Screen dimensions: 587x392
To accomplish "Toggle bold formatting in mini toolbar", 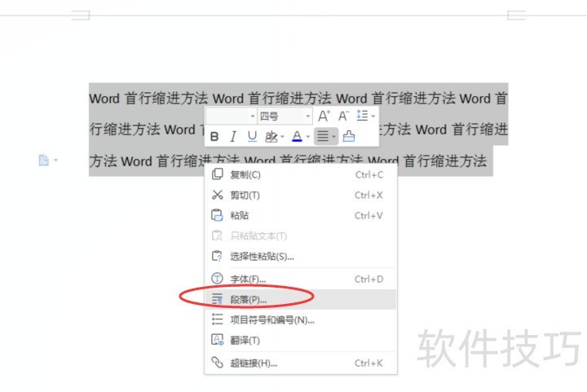I will [214, 137].
